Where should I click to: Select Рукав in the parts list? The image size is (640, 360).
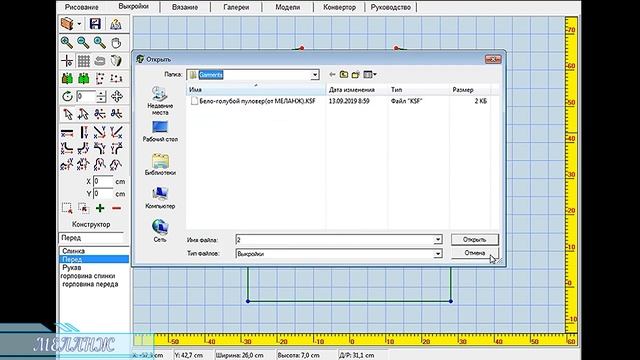tap(94, 268)
